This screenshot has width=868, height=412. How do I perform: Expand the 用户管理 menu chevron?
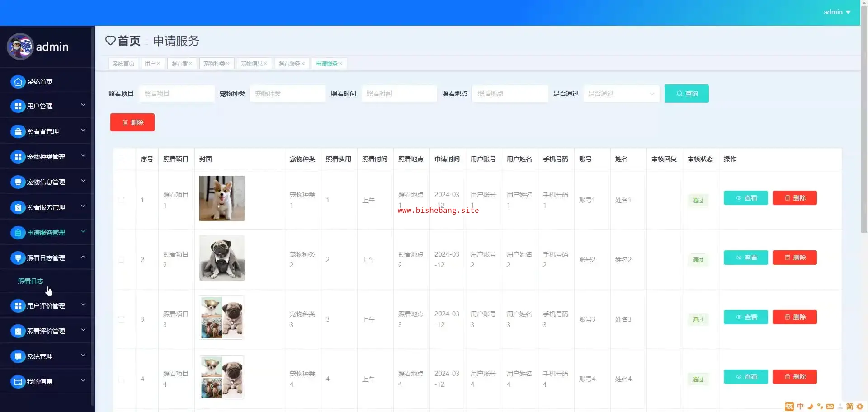click(83, 105)
